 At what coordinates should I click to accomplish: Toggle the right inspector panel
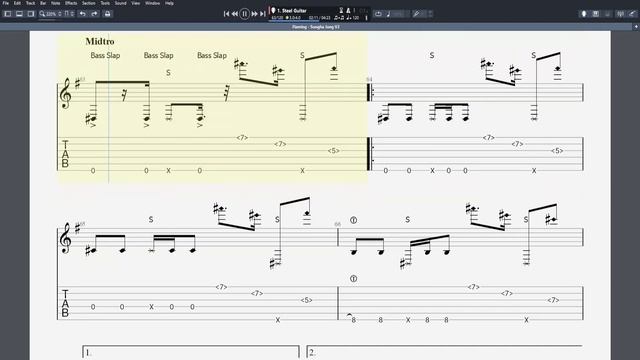click(x=31, y=14)
